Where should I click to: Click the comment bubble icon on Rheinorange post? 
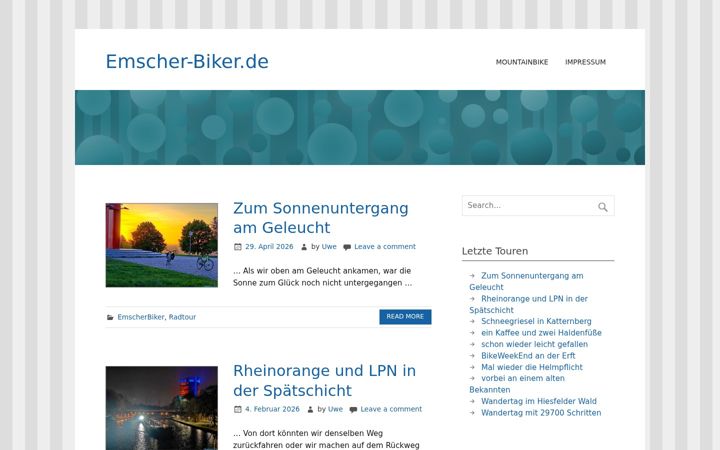click(353, 410)
